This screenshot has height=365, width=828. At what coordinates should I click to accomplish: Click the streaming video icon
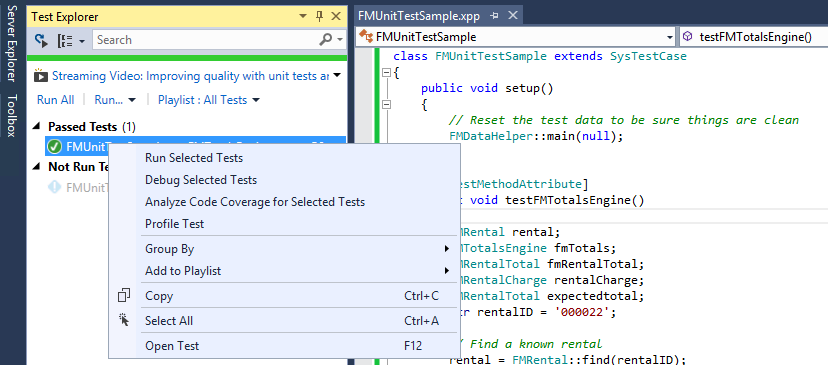(x=41, y=76)
